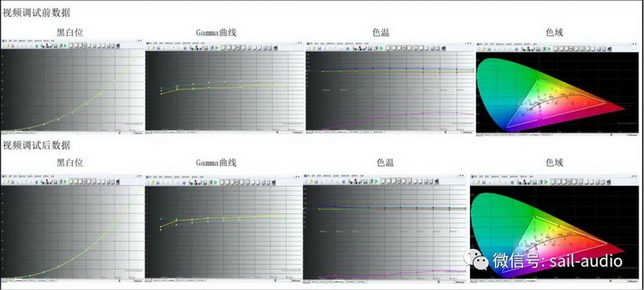Select active bottom tab in upper 色域 window
This screenshot has width=644, height=290.
(x=535, y=135)
